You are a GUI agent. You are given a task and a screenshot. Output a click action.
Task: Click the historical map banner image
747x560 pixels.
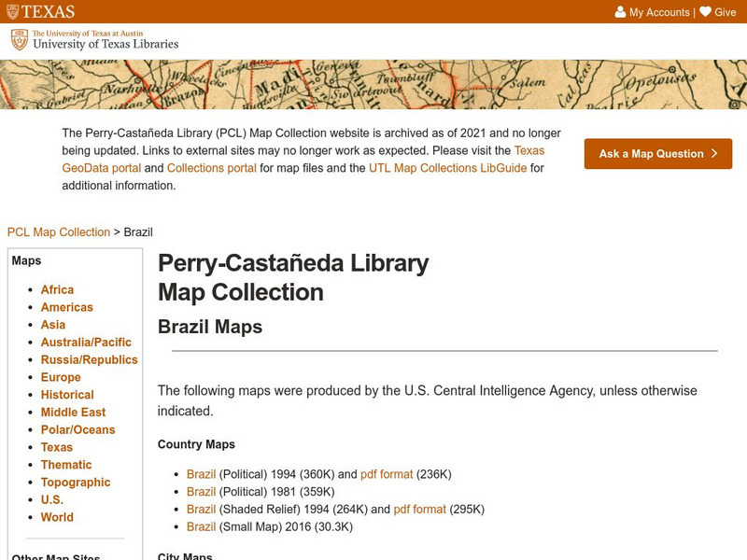click(x=373, y=85)
